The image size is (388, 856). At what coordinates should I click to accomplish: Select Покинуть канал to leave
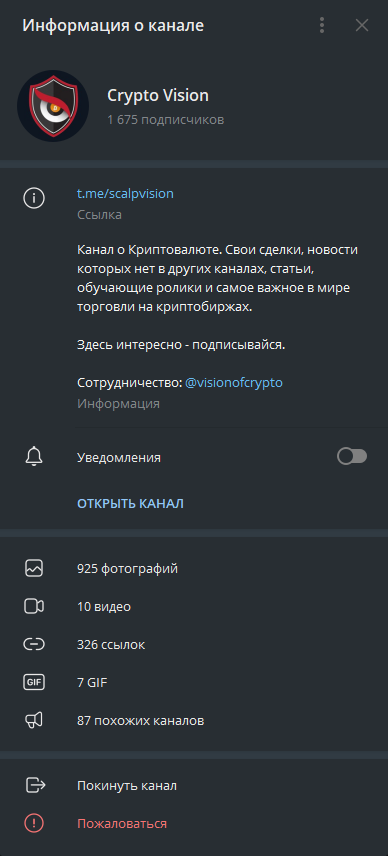pyautogui.click(x=194, y=786)
